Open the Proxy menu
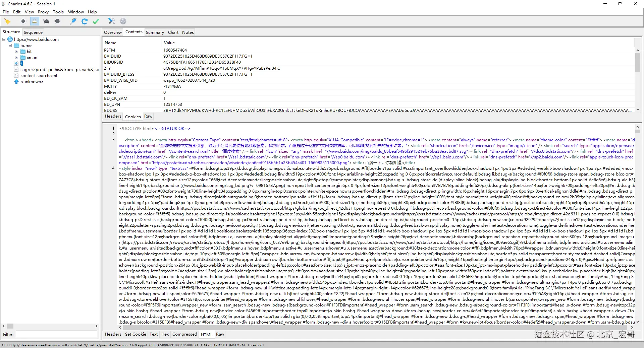Screen dimensions: 644x348 click(43, 12)
